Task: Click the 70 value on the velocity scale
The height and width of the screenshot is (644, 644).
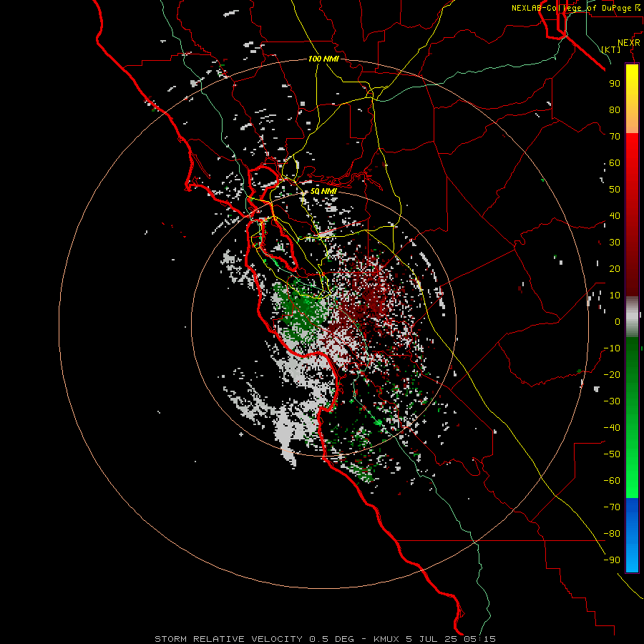Action: point(615,137)
